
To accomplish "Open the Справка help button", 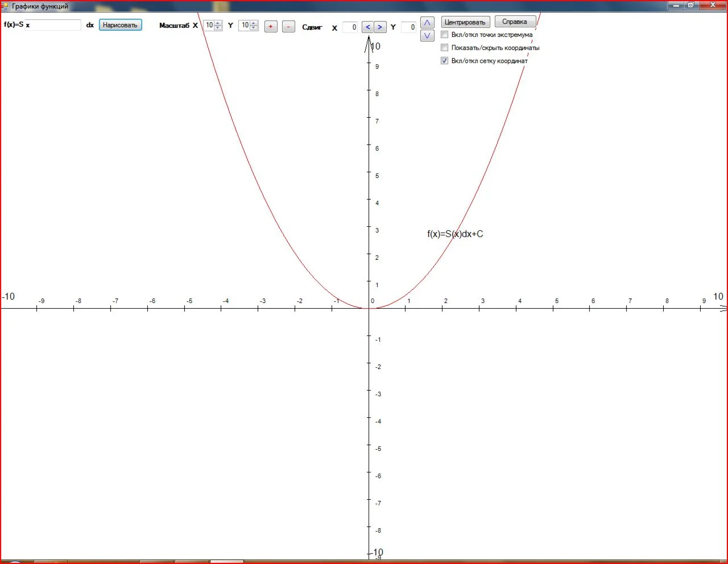I will tap(515, 22).
